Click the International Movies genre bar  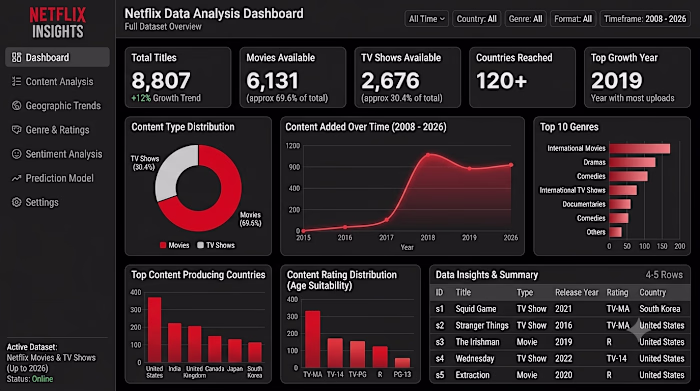point(640,148)
